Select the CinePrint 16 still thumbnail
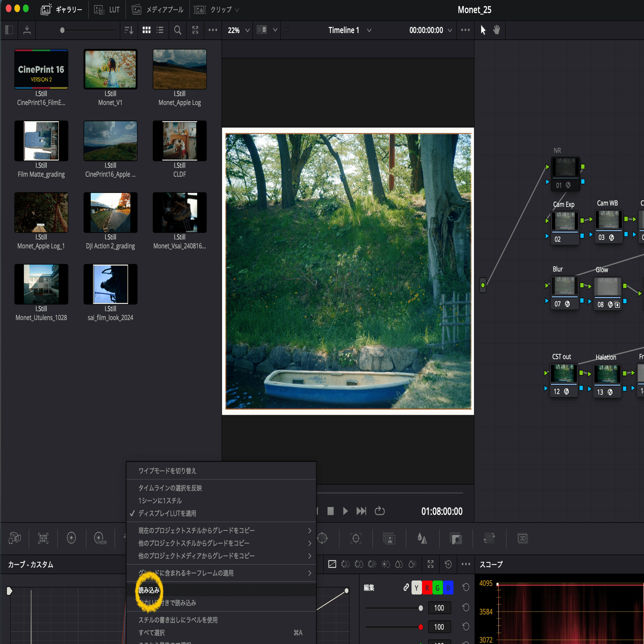The height and width of the screenshot is (644, 644). pos(41,69)
